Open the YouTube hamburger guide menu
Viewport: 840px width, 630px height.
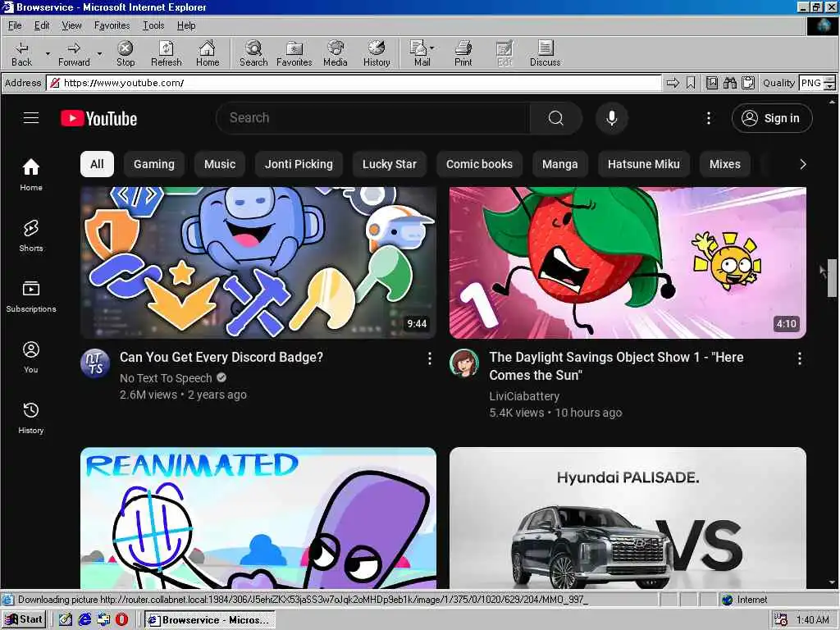coord(31,118)
